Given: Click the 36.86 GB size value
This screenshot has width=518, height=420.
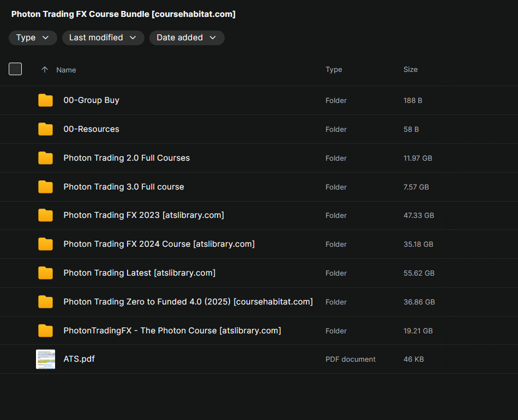Looking at the screenshot, I should [x=419, y=302].
